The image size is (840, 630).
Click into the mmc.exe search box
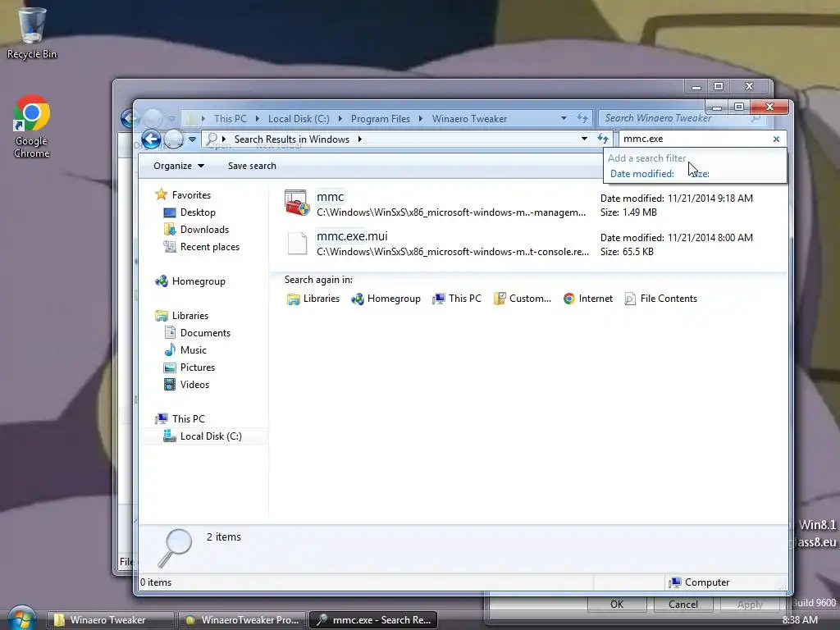pyautogui.click(x=694, y=139)
